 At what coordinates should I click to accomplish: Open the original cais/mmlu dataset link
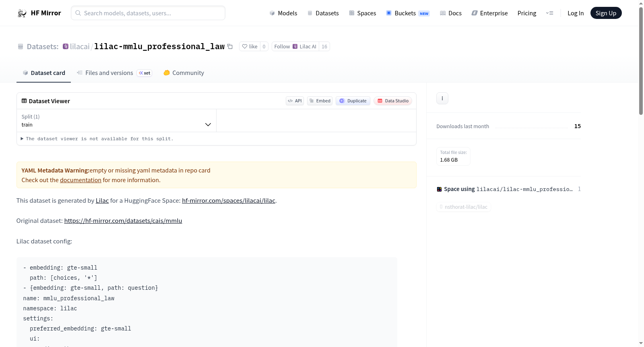123,221
